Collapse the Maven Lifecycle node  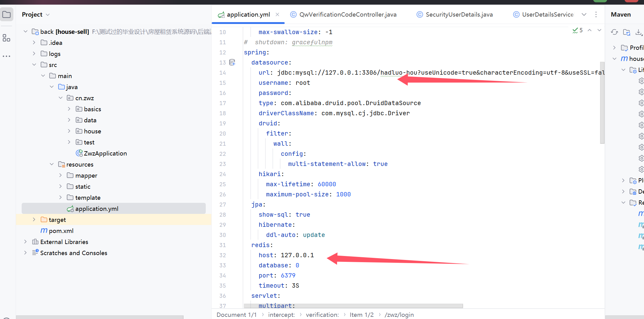tap(623, 70)
